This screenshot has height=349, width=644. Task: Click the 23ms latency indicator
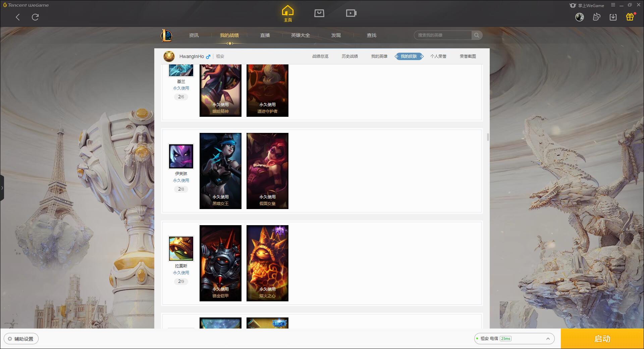pos(505,339)
